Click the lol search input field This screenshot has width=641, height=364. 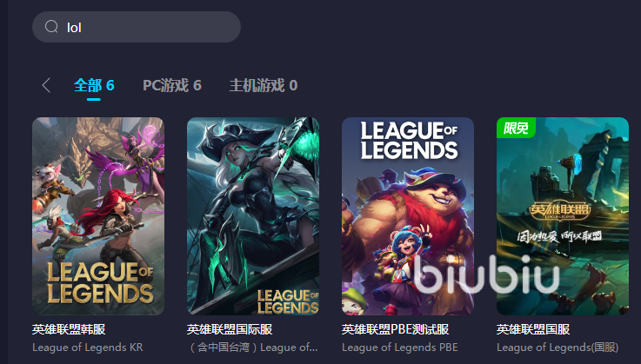tap(137, 27)
